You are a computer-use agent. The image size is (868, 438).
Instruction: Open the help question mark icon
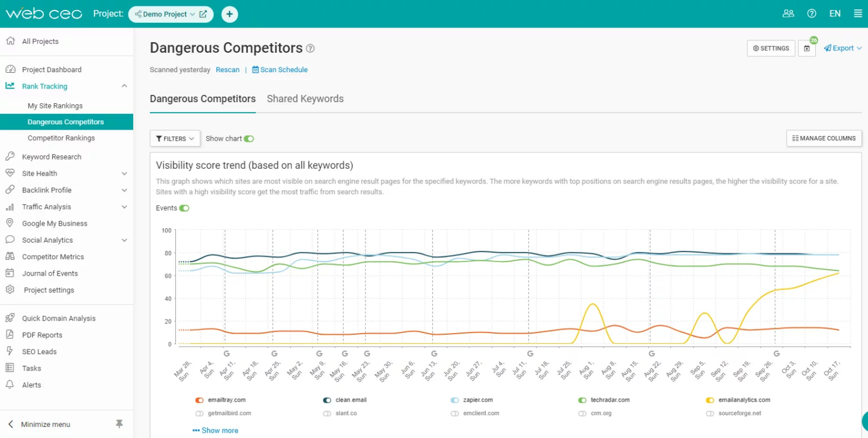click(x=812, y=13)
